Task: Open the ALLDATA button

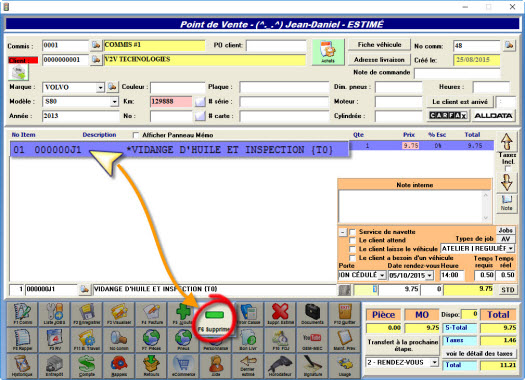Action: click(x=493, y=116)
